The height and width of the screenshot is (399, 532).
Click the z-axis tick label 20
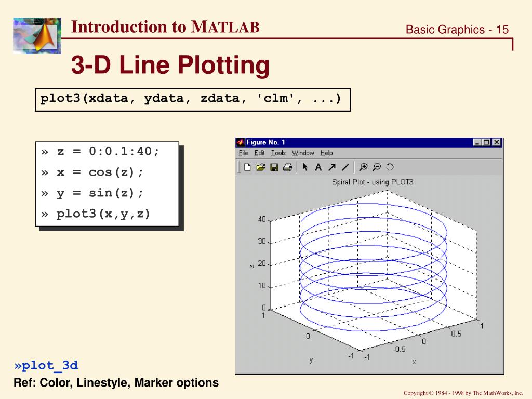coord(262,263)
